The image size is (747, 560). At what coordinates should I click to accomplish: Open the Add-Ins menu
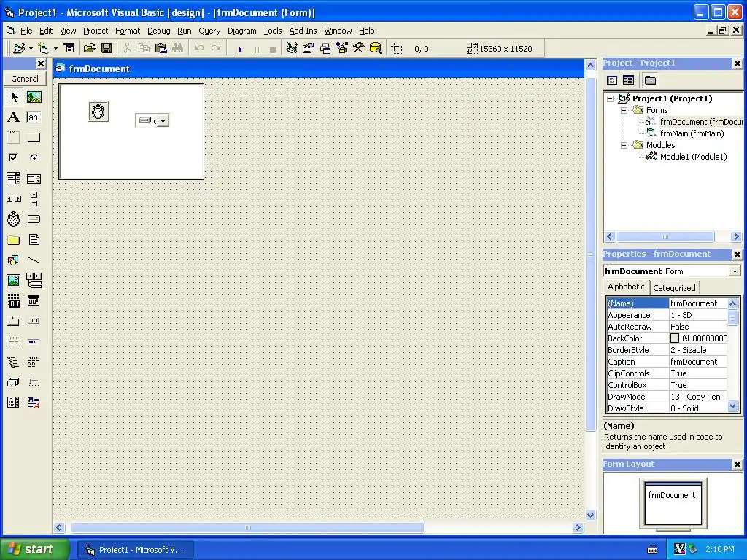tap(303, 31)
